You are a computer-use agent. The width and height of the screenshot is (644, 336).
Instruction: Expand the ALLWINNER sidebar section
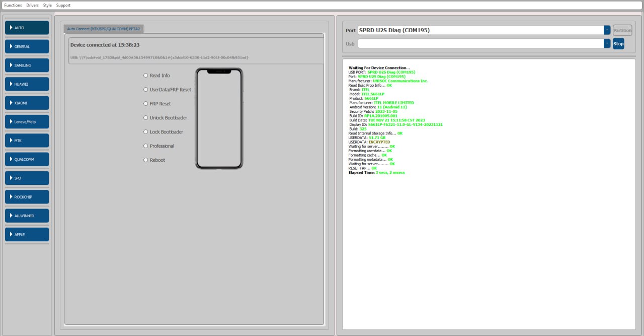click(27, 216)
